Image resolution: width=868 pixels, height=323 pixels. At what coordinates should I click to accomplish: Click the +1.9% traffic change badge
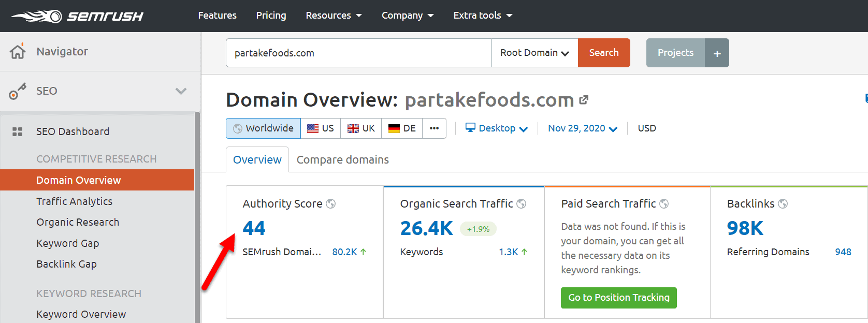(x=478, y=229)
